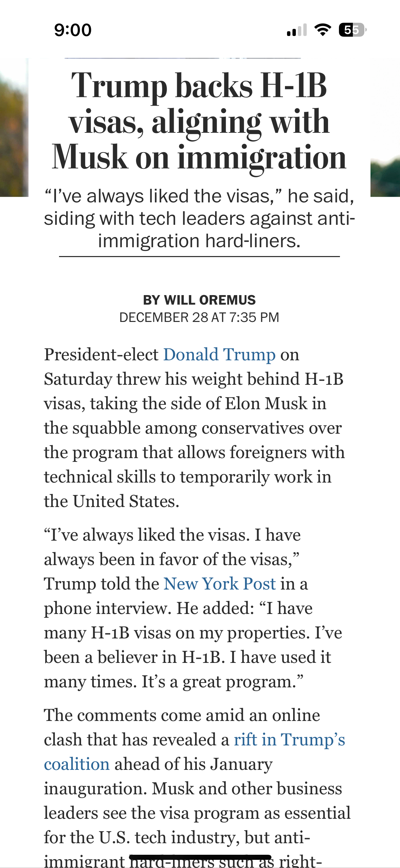Open the Donald Trump link
400x868 pixels.
point(219,355)
